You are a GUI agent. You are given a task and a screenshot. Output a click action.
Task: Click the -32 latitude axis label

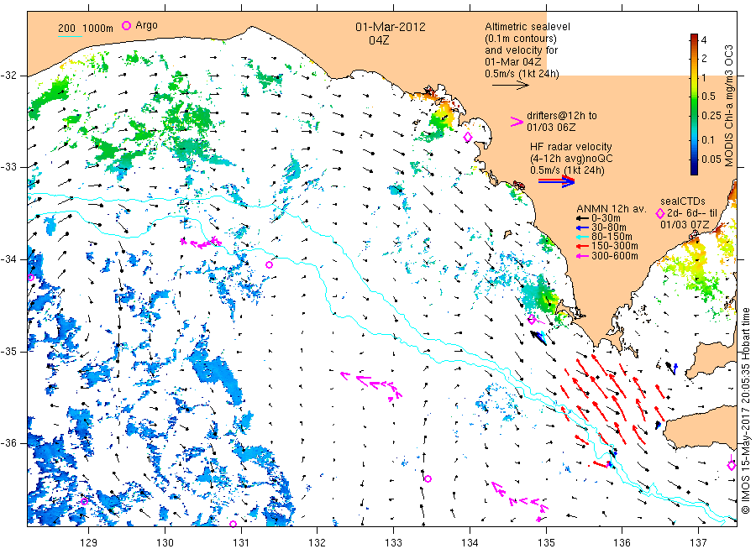(8, 76)
